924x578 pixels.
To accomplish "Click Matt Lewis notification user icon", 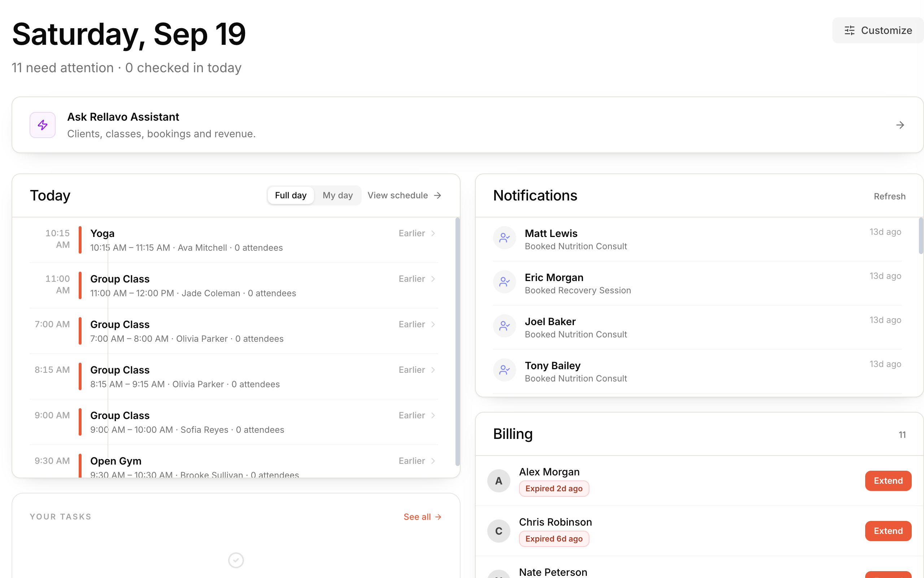I will coord(504,238).
